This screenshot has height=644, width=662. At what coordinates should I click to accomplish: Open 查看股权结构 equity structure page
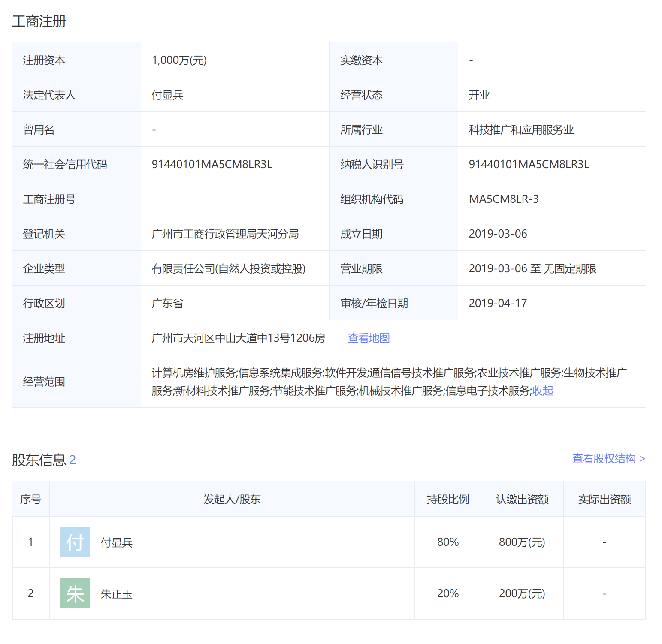[604, 458]
